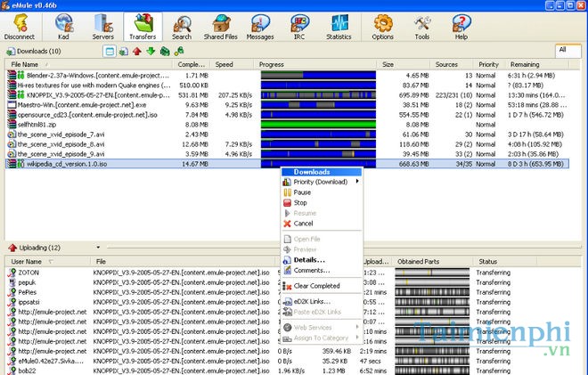Open the Servers window

[x=103, y=27]
